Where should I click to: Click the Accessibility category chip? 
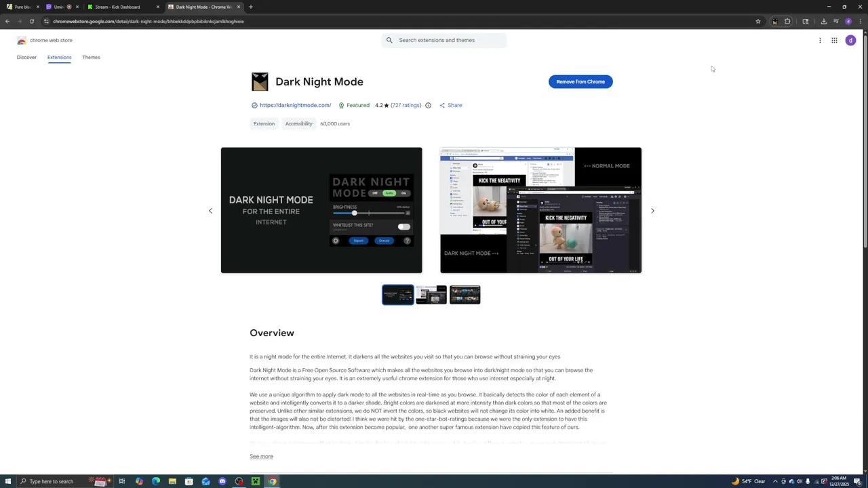(x=298, y=123)
